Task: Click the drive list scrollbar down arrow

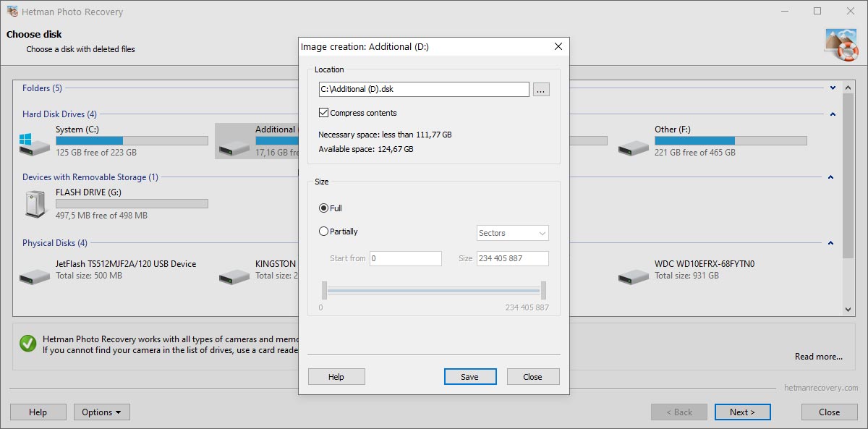Action: tap(848, 310)
